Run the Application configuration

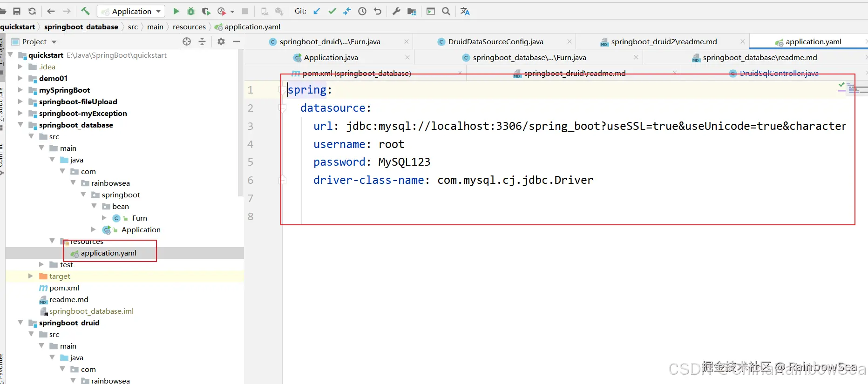(x=176, y=11)
